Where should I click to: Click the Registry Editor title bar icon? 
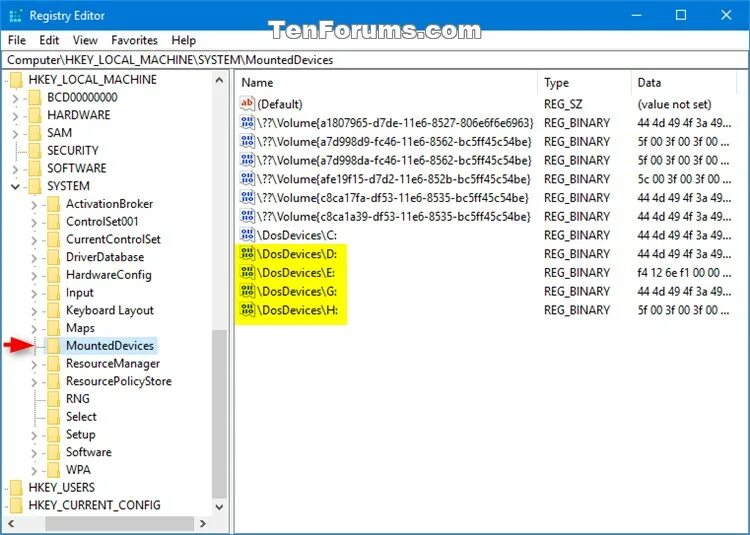click(15, 16)
